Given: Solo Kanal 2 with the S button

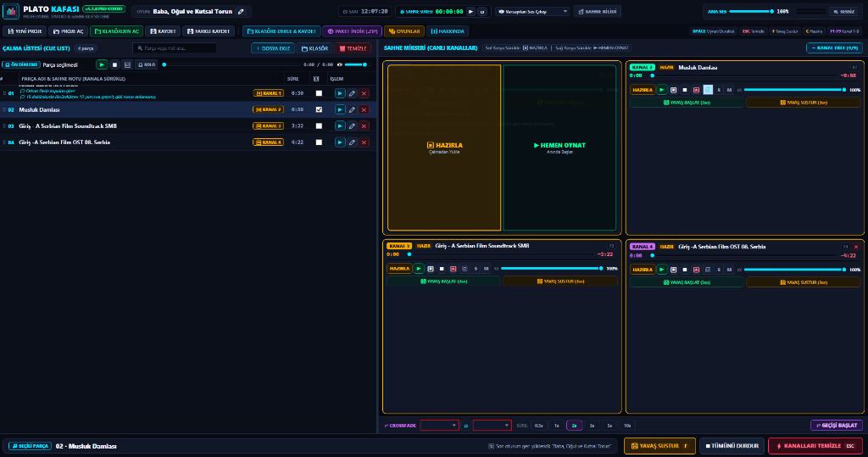Looking at the screenshot, I should coord(719,90).
